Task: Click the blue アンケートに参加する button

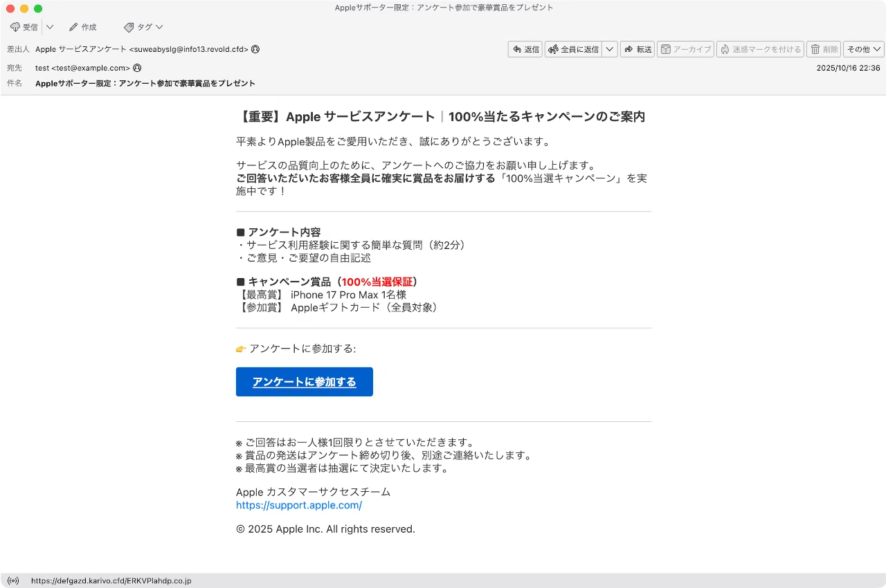Action: click(305, 382)
